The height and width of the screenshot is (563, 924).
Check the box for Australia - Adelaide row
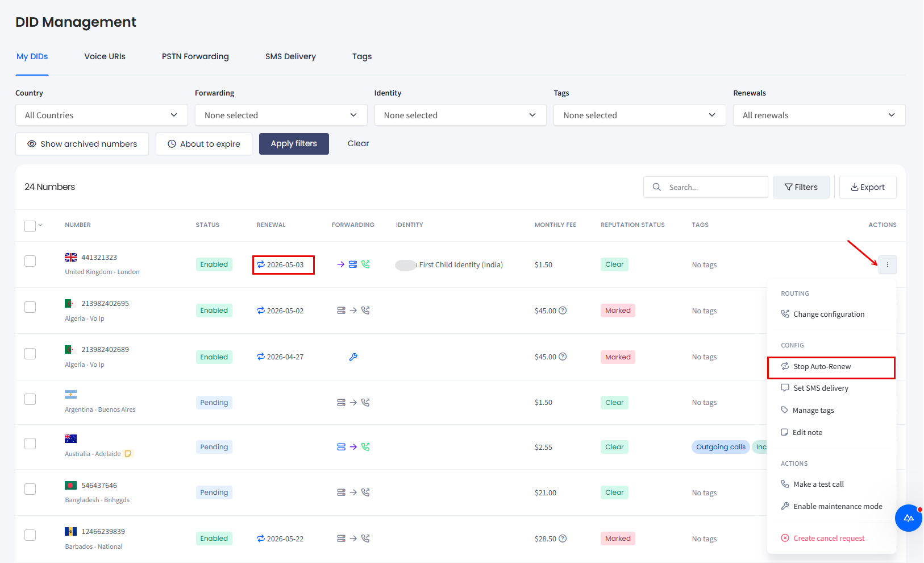30,444
